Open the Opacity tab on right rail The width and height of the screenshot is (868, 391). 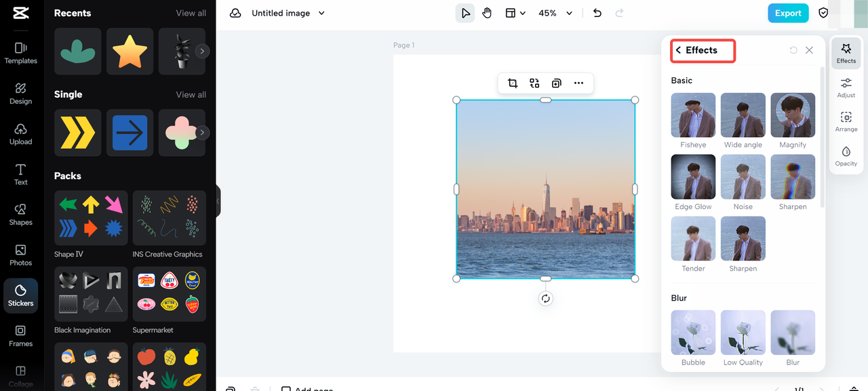point(846,156)
